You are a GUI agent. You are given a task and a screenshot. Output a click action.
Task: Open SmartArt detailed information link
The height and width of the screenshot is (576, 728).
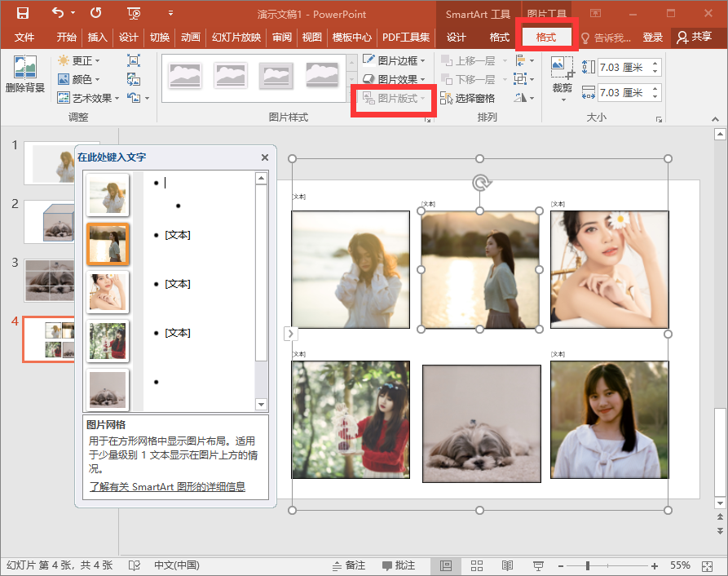(167, 487)
